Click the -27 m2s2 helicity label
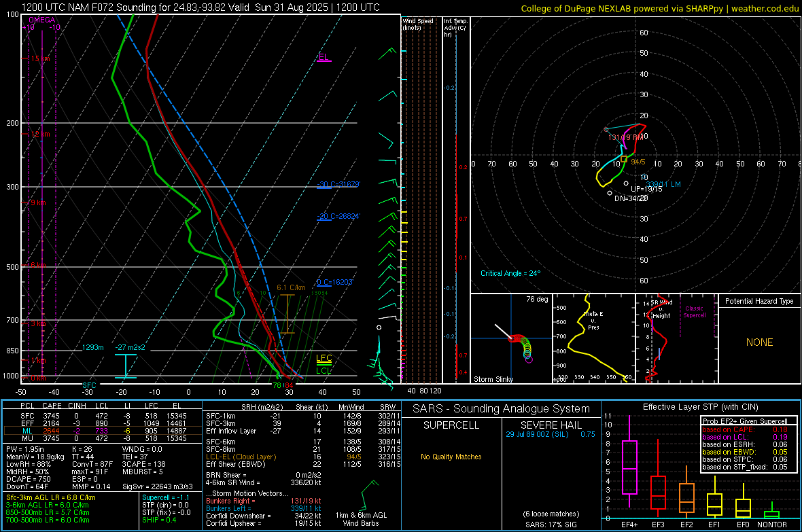The height and width of the screenshot is (532, 802). point(130,347)
